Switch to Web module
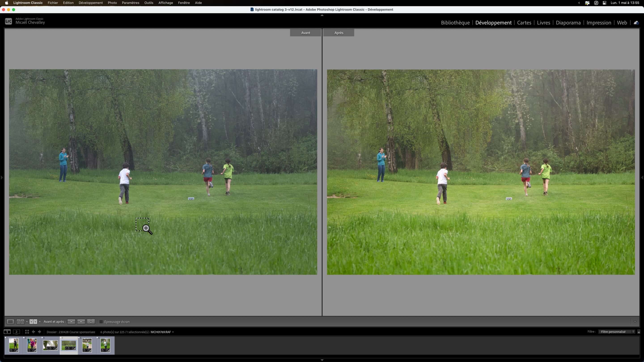This screenshot has height=362, width=644. [622, 23]
